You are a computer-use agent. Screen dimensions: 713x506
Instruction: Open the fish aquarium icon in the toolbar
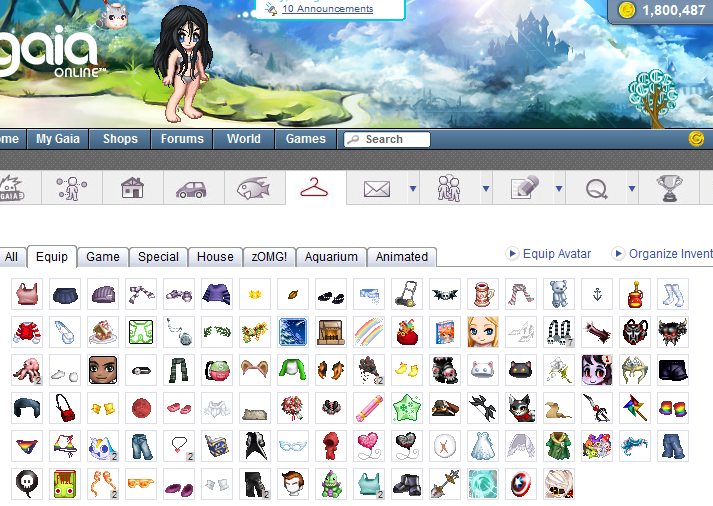(x=254, y=188)
